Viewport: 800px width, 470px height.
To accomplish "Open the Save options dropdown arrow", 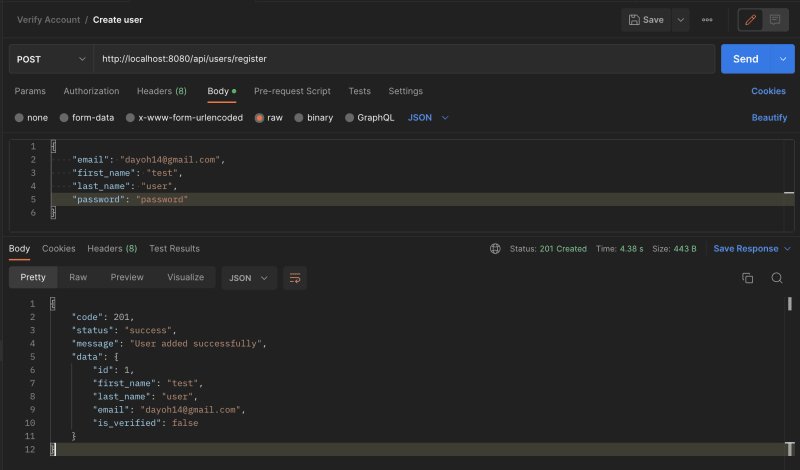I will tap(681, 20).
